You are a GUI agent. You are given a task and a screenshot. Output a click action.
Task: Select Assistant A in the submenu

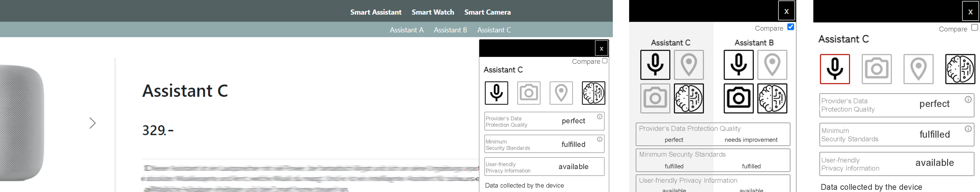coord(406,30)
